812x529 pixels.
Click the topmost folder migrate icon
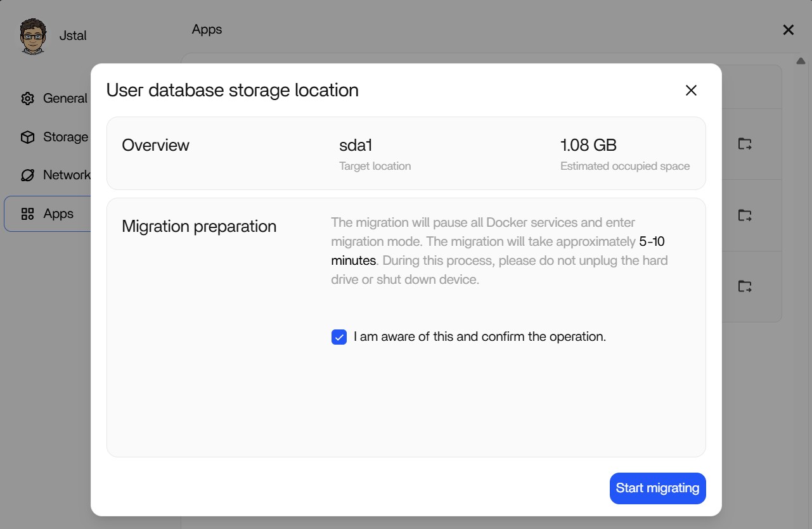tap(745, 144)
